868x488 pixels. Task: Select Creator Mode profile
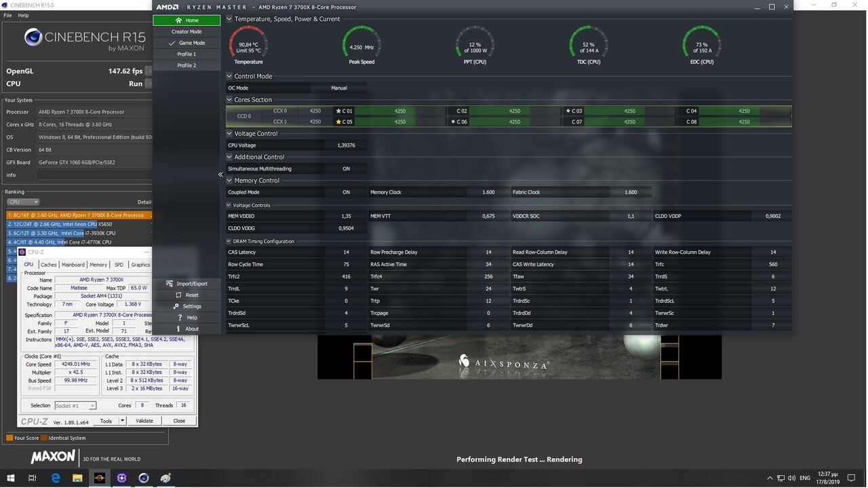click(x=186, y=32)
